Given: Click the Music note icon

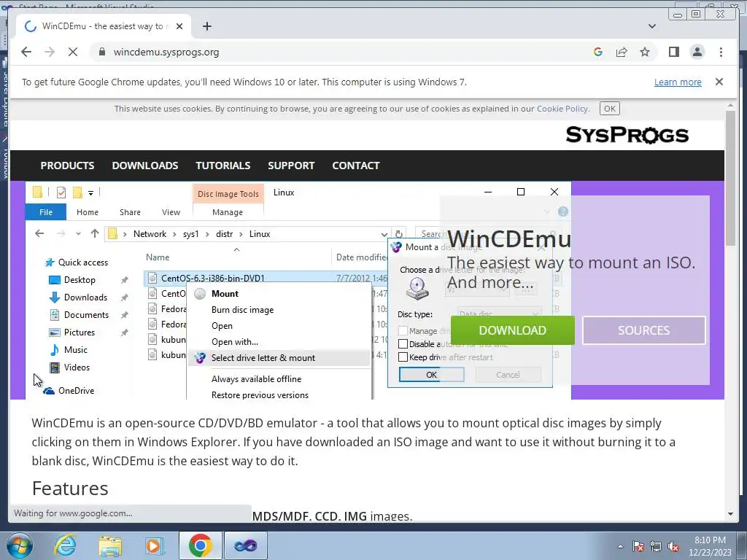Looking at the screenshot, I should pos(54,349).
